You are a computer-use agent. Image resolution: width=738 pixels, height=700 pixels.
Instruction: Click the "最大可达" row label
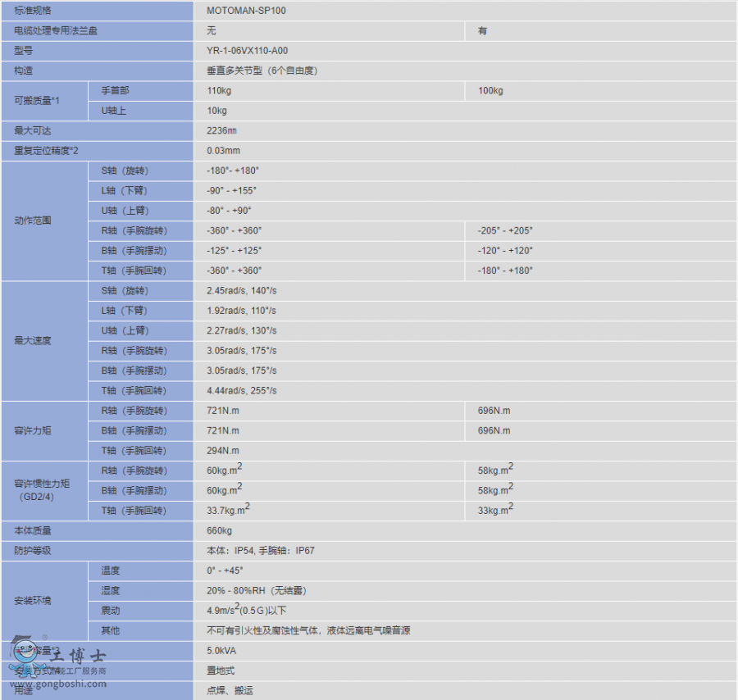[x=33, y=131]
